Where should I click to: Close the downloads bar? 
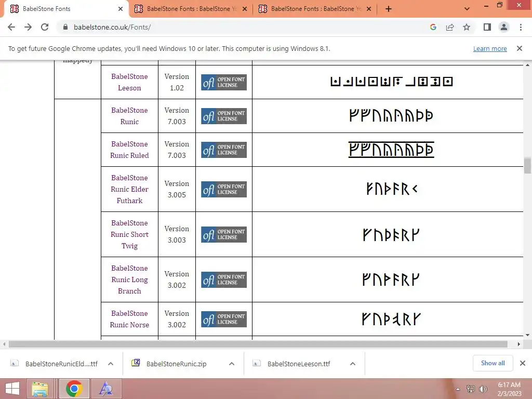pyautogui.click(x=523, y=363)
